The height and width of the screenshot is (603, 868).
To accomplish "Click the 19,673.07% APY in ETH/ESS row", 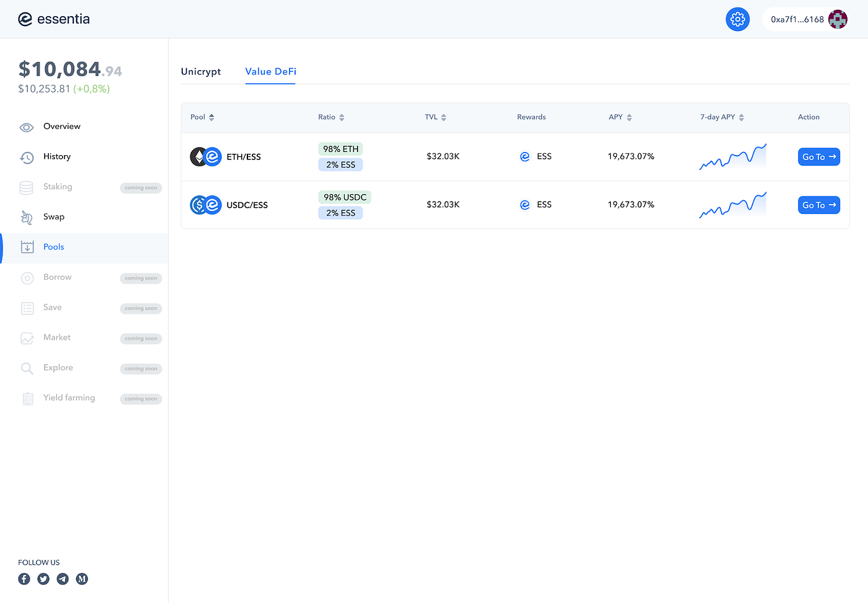I will click(631, 156).
